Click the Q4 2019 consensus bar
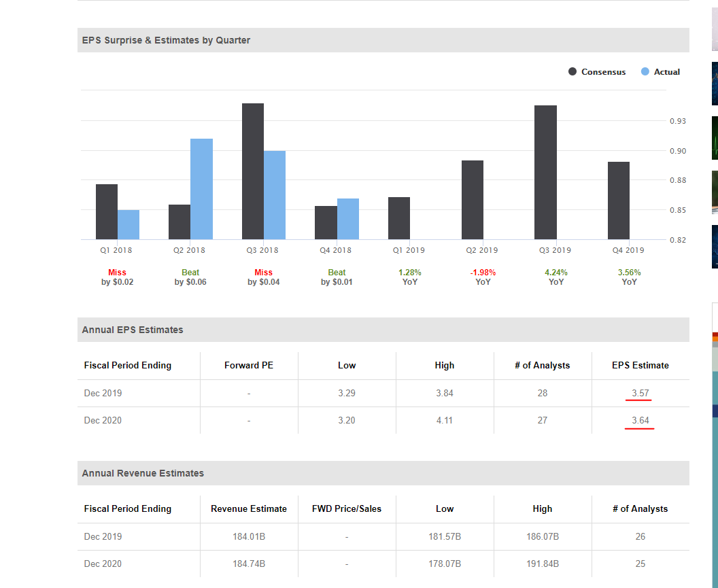Image resolution: width=718 pixels, height=588 pixels. coord(619,201)
